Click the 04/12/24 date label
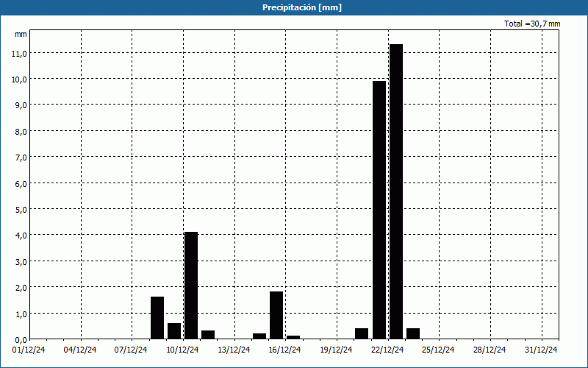This screenshot has width=588, height=368. click(80, 350)
